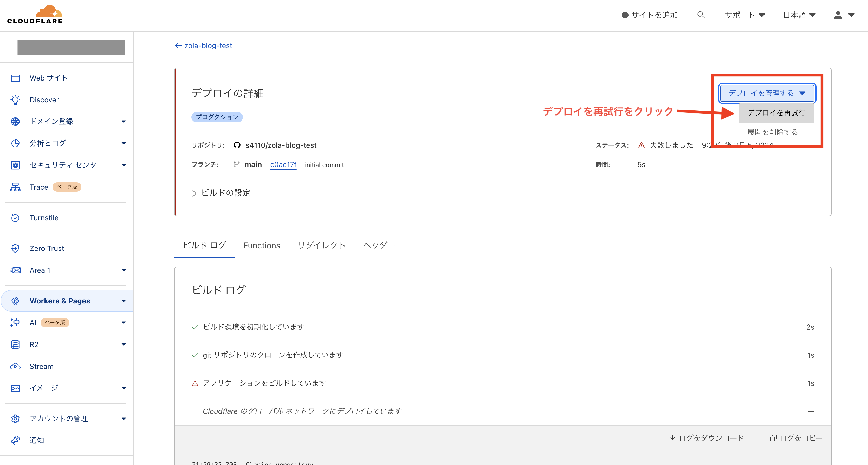Click the Turnstile sidebar icon

(15, 218)
